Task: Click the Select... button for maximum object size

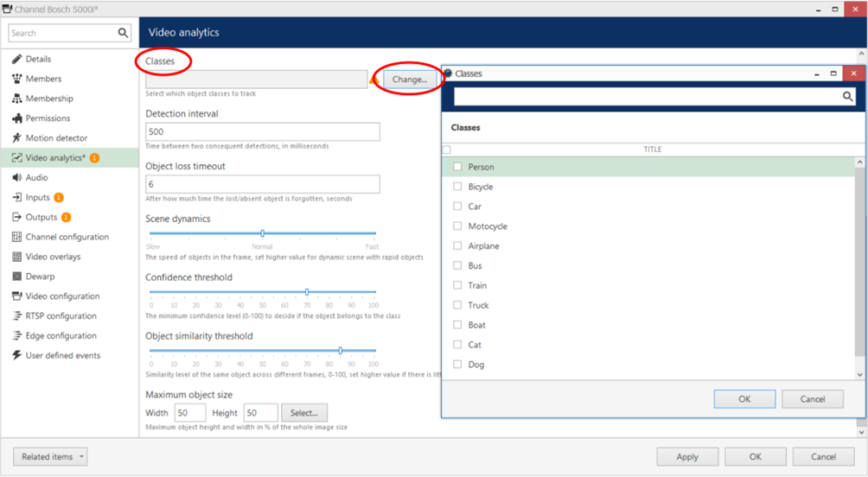Action: tap(303, 413)
